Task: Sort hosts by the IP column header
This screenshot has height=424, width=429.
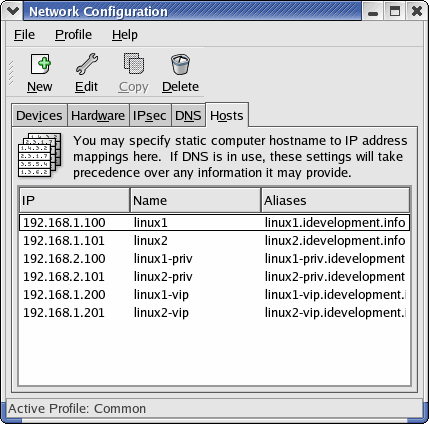Action: coord(75,200)
